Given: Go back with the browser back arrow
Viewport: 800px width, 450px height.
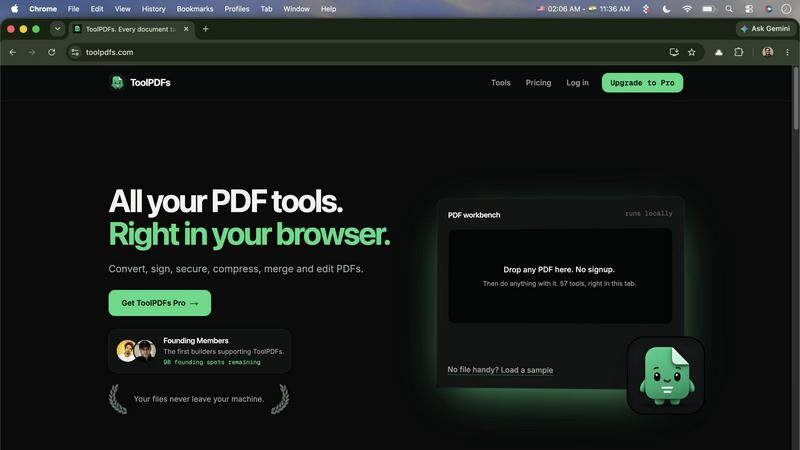Looking at the screenshot, I should pyautogui.click(x=13, y=52).
